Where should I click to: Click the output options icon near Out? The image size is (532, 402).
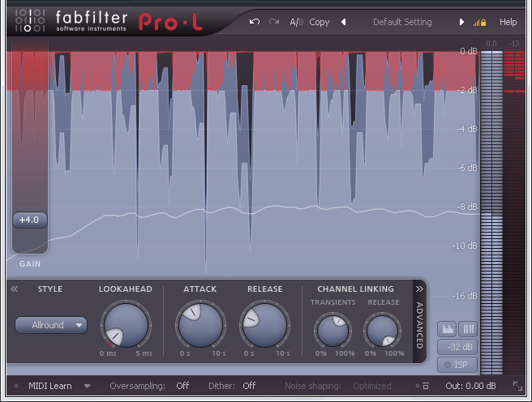(426, 386)
